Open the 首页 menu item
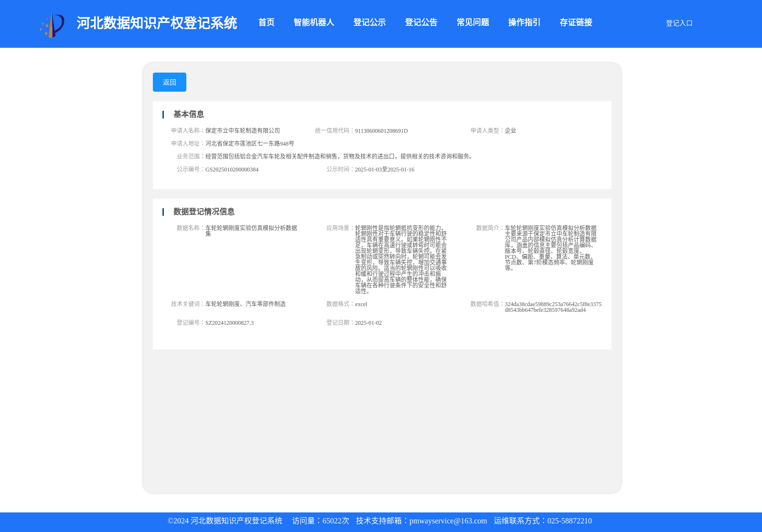Image resolution: width=762 pixels, height=532 pixels. click(x=266, y=22)
